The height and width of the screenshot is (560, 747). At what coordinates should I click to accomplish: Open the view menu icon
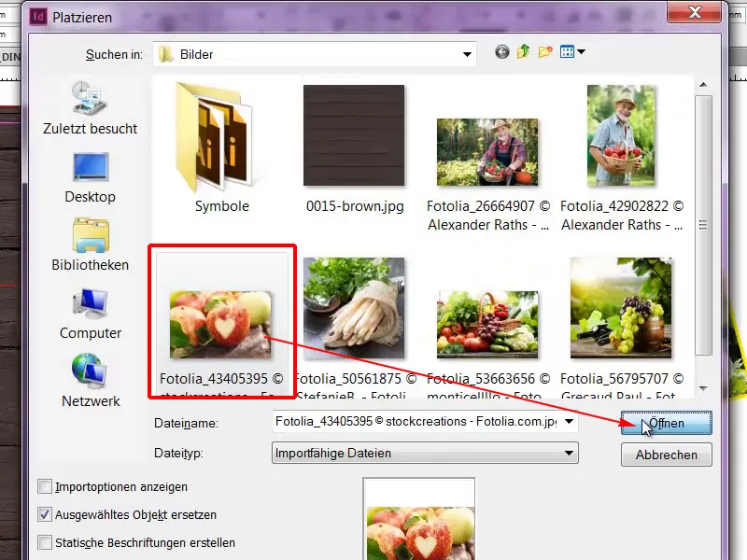coord(567,51)
